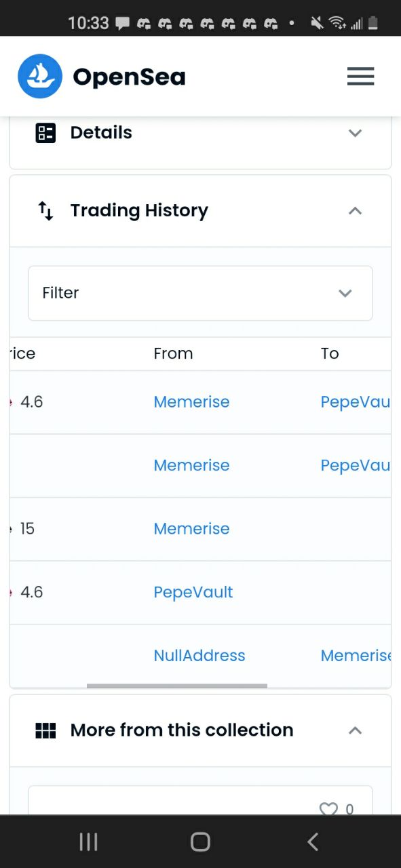Tap the Trading History arrows icon

tap(45, 211)
